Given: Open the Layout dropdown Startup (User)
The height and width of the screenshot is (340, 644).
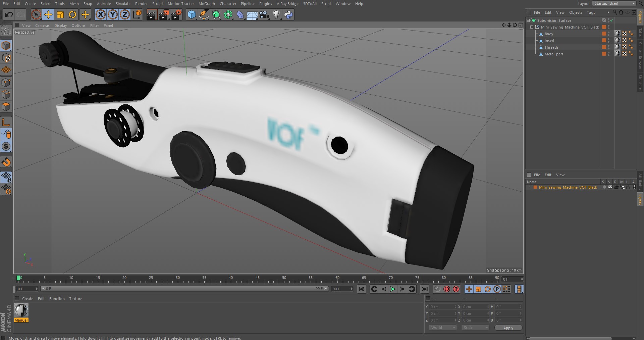Looking at the screenshot, I should (x=614, y=3).
